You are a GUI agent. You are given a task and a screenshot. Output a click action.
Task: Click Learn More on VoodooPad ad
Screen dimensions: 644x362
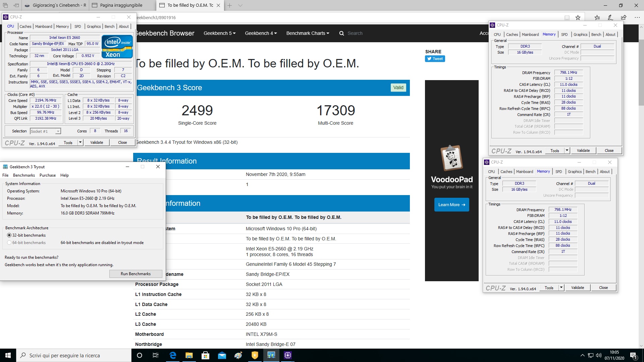451,204
